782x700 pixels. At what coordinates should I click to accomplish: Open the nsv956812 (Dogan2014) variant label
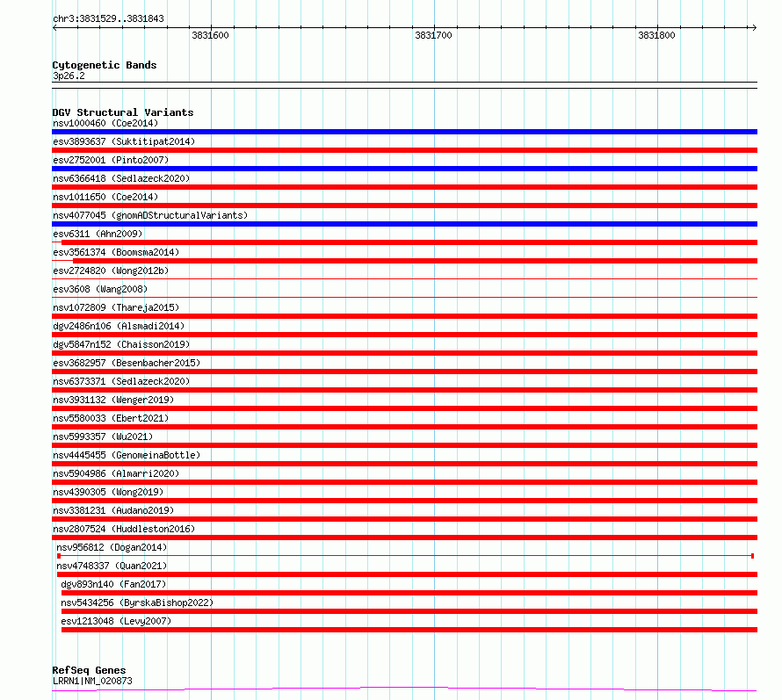[x=112, y=547]
